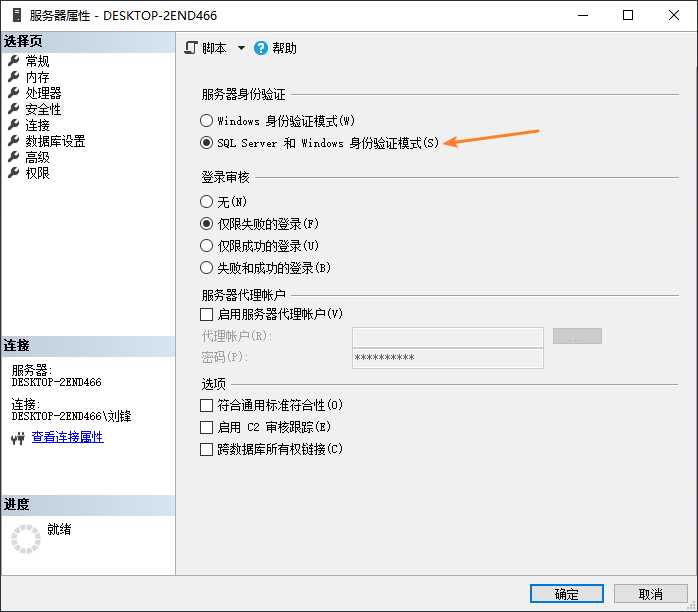This screenshot has height=612, width=698.
Task: Click the 脚本 toolbar label
Action: (x=214, y=48)
